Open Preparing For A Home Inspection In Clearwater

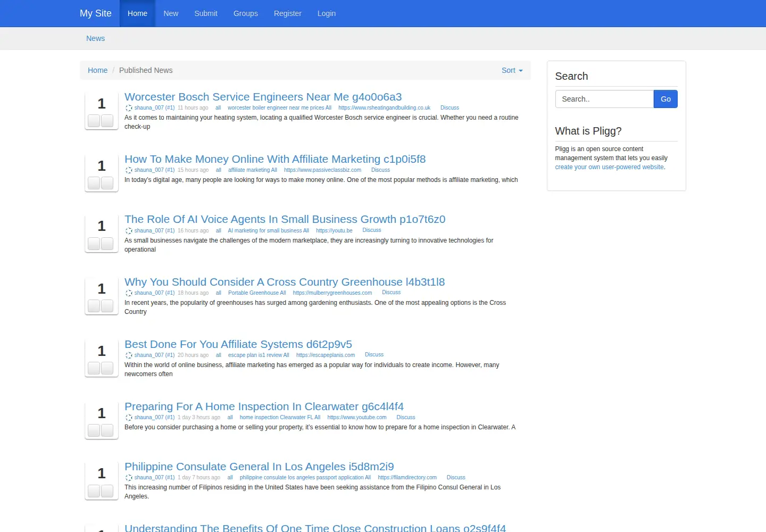264,406
